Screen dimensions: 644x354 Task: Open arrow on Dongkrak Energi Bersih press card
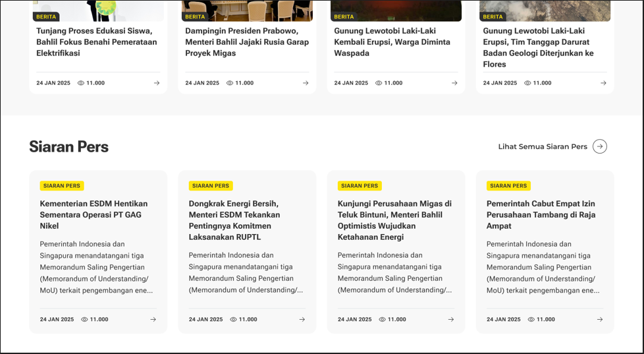click(302, 320)
